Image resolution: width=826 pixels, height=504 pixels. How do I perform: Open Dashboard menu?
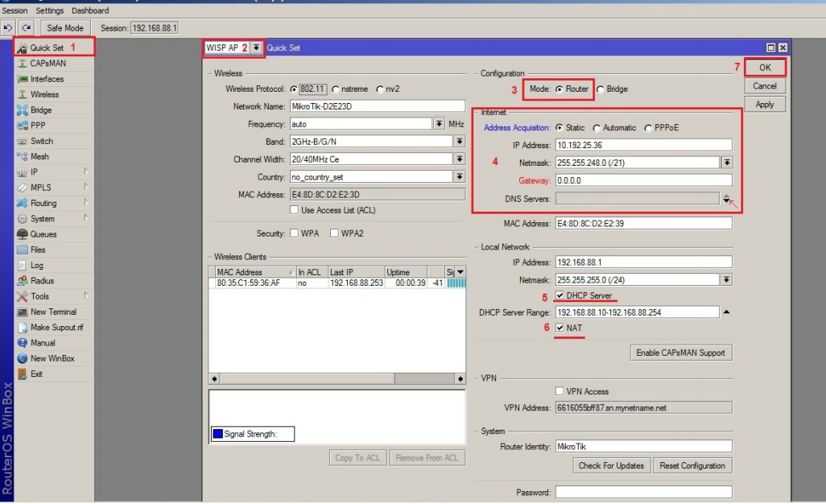coord(90,10)
